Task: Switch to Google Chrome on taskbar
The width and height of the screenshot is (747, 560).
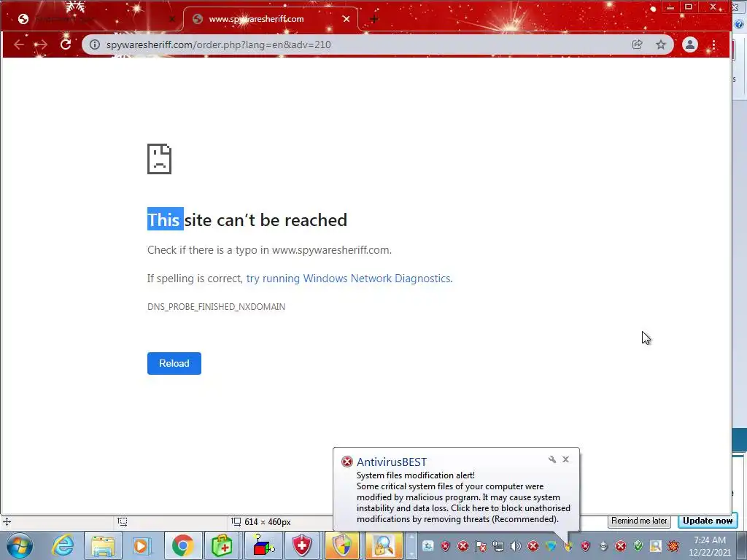Action: [182, 545]
